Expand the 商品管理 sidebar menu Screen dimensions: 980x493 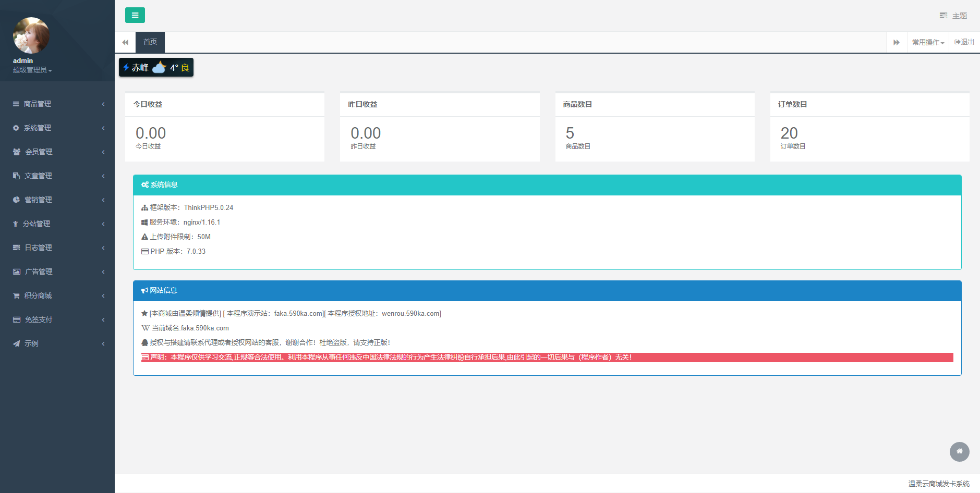tap(38, 104)
